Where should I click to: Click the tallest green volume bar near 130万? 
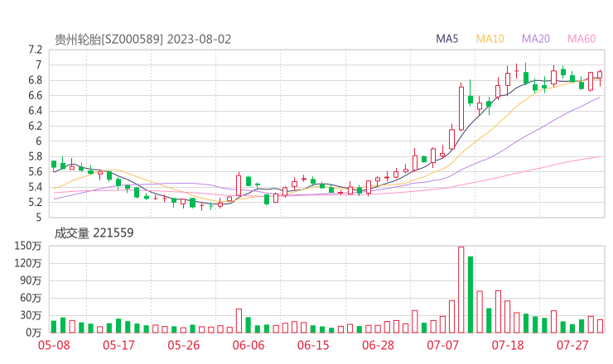pos(471,295)
